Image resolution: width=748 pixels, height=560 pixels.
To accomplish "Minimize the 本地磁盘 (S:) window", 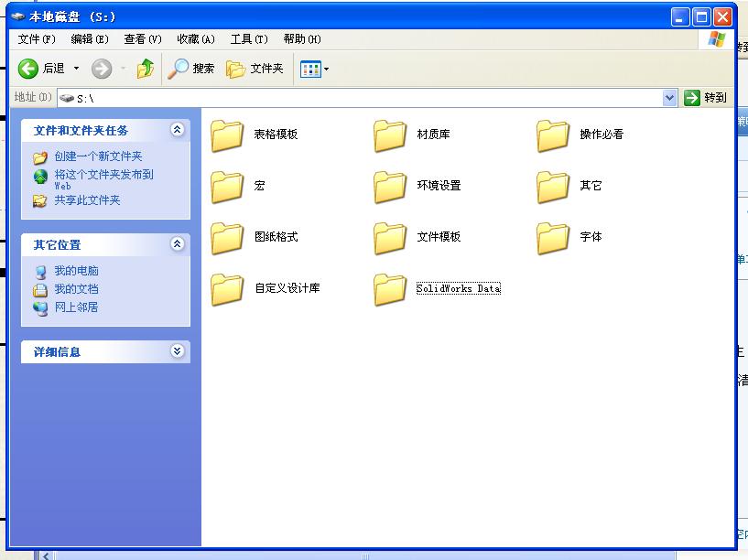I will (x=680, y=17).
